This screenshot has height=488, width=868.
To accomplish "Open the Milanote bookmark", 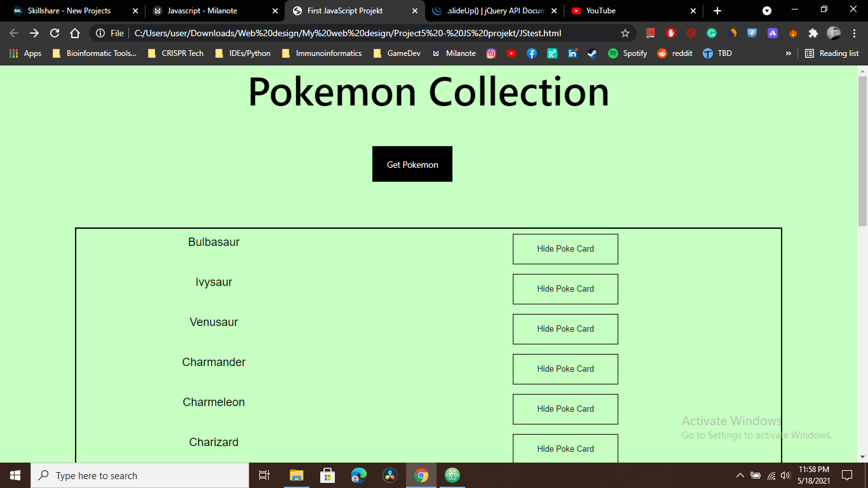I will coord(454,53).
